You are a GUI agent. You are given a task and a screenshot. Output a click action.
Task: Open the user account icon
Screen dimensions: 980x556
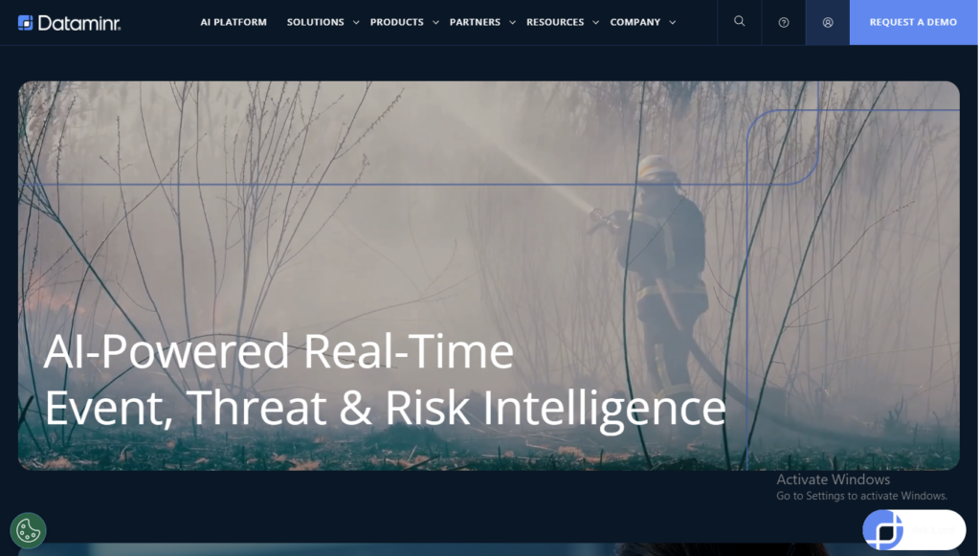coord(827,21)
